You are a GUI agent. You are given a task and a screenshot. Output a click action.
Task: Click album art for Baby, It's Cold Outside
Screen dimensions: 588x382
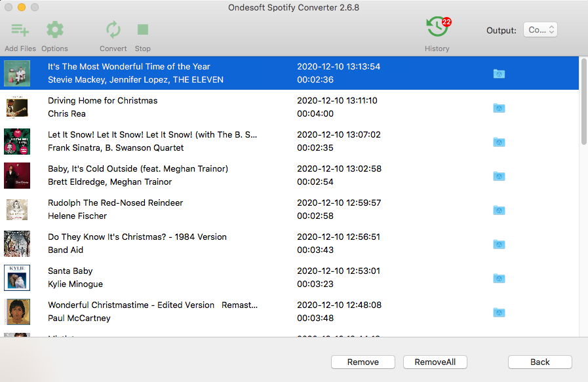click(17, 176)
